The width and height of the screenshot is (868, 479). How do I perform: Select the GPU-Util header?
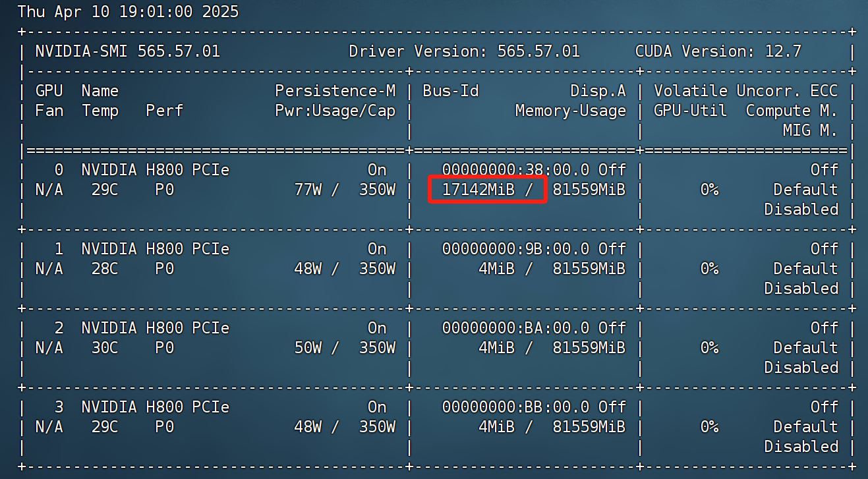(691, 111)
